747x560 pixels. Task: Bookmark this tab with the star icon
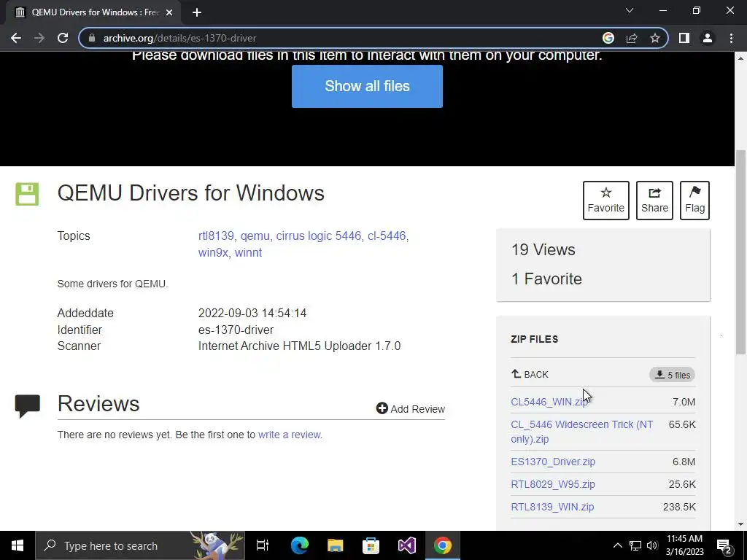click(655, 38)
